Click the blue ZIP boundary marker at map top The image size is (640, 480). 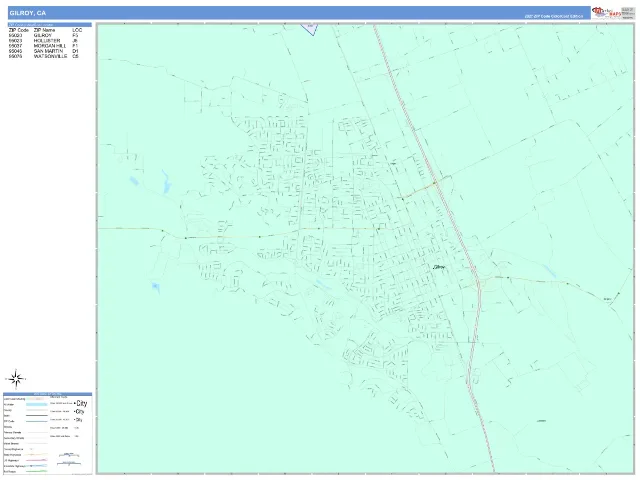coord(309,29)
